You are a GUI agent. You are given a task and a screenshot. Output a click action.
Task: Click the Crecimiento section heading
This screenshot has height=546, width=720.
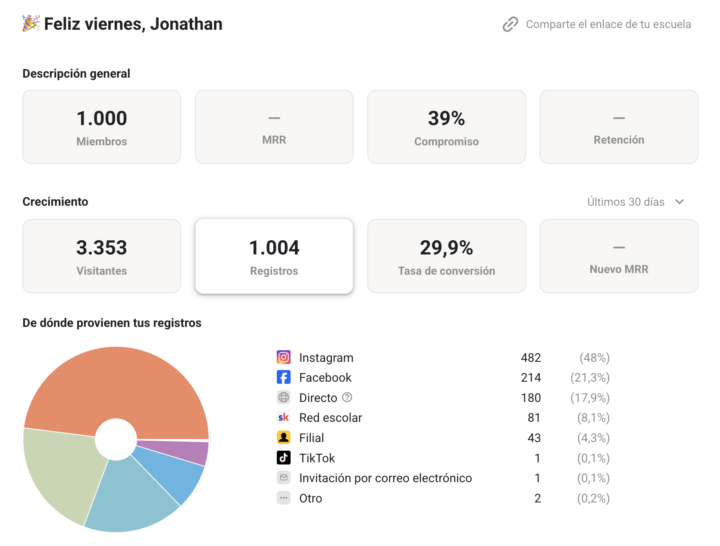coord(55,202)
